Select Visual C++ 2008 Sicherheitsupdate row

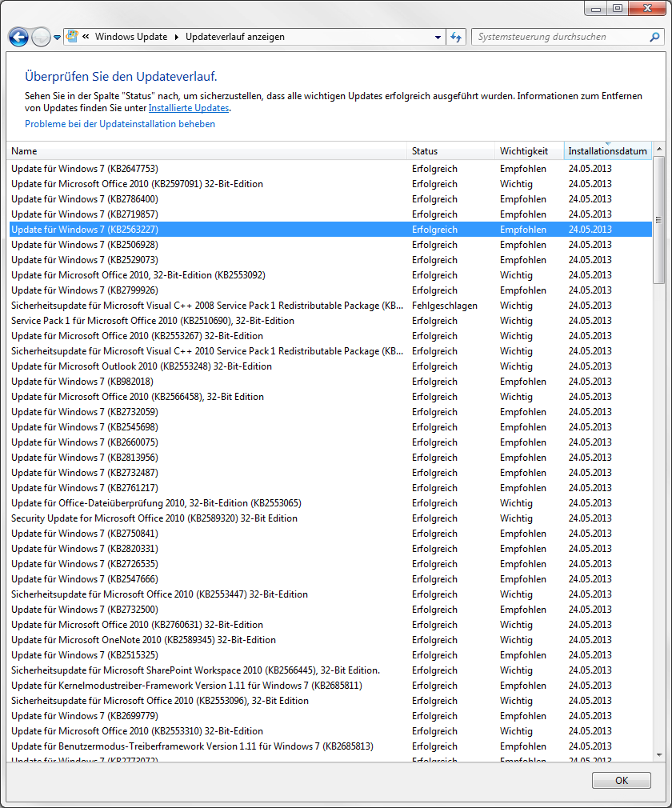point(331,306)
